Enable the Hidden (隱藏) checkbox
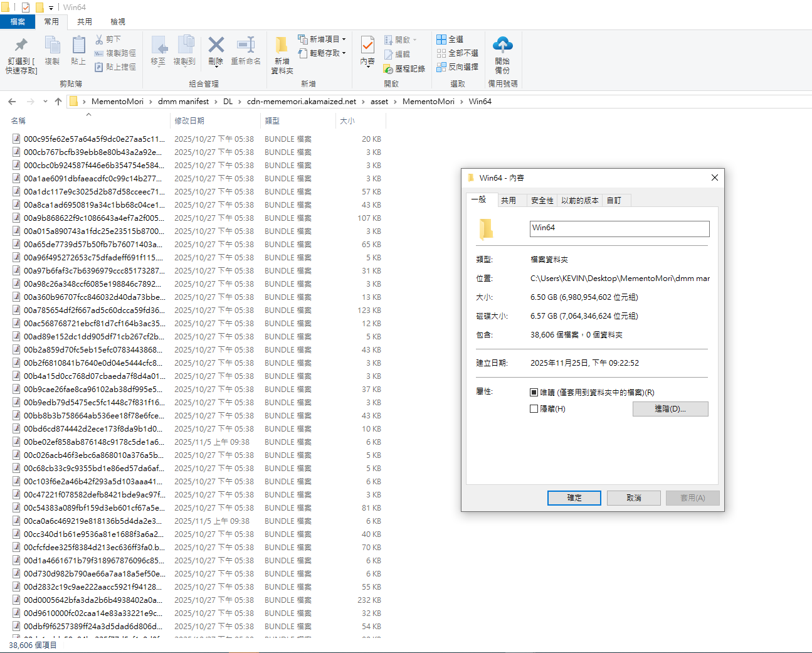812x653 pixels. tap(534, 409)
